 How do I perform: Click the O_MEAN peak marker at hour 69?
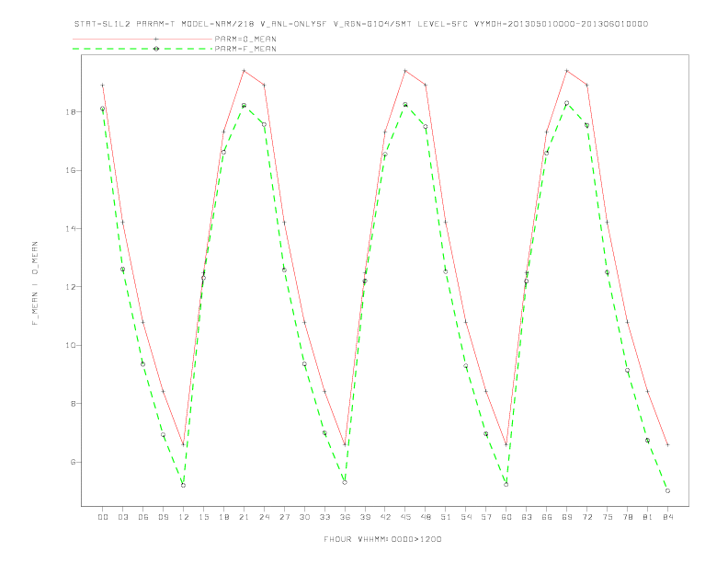[567, 71]
